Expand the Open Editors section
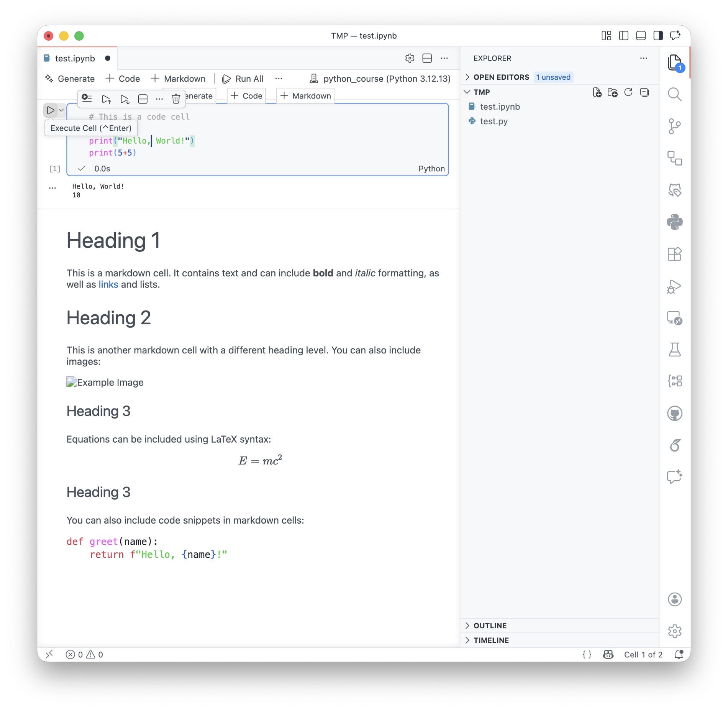The height and width of the screenshot is (711, 728). (501, 77)
